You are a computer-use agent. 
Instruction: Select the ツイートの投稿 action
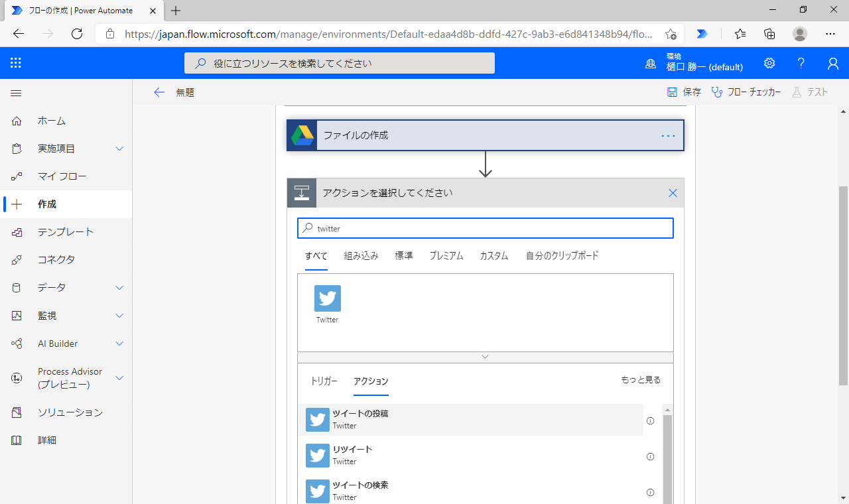(x=470, y=420)
